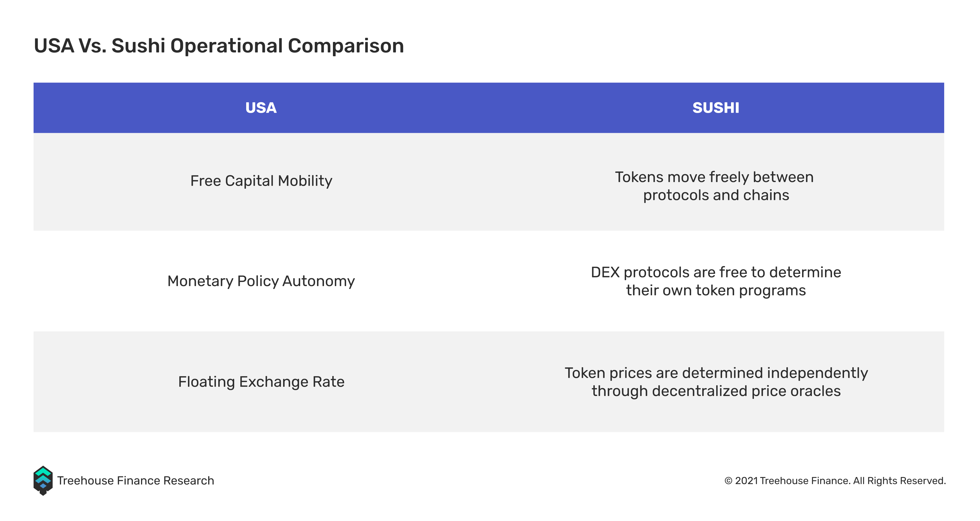Screen dimensions: 980x521
Task: Click 'through decentralized price oracles' text
Action: pyautogui.click(x=716, y=391)
